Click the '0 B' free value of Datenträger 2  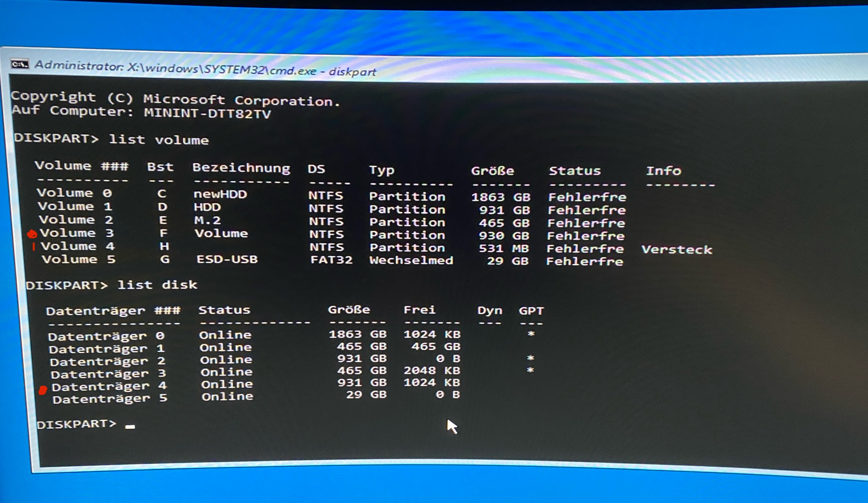[x=448, y=359]
